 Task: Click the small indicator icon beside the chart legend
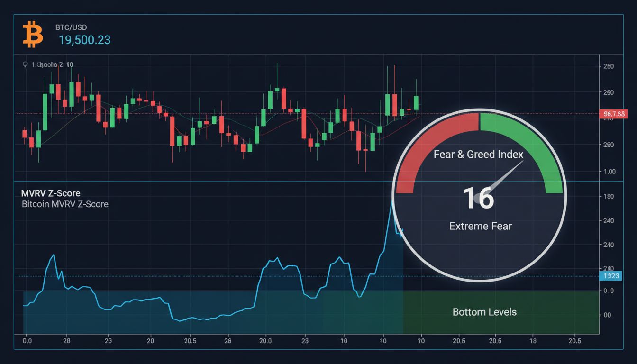pos(25,64)
